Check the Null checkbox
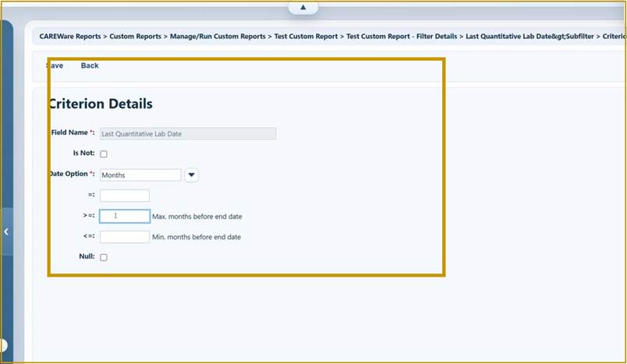 (x=104, y=257)
